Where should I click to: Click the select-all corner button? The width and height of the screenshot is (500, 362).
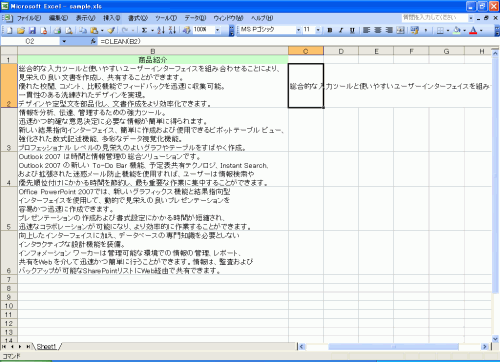[x=9, y=51]
